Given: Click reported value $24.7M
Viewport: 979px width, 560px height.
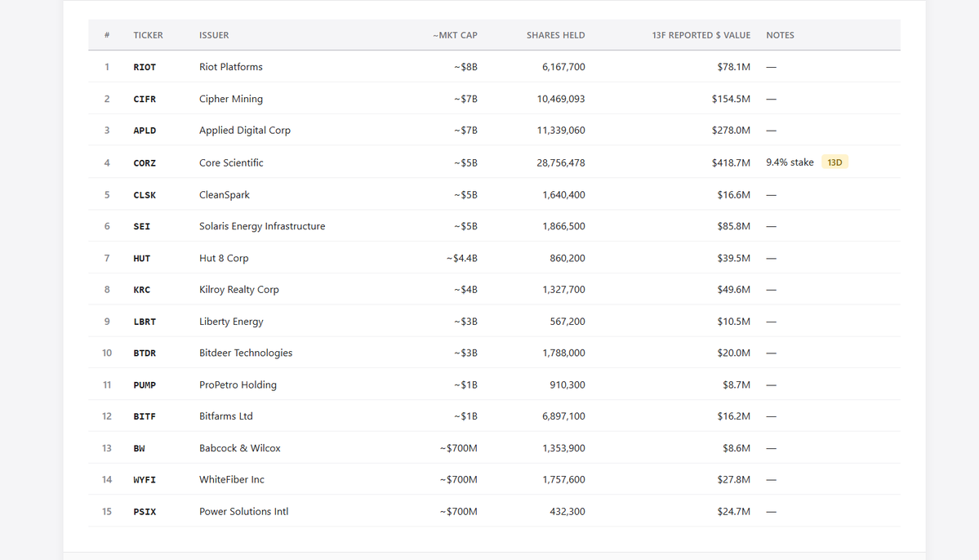Looking at the screenshot, I should (733, 511).
